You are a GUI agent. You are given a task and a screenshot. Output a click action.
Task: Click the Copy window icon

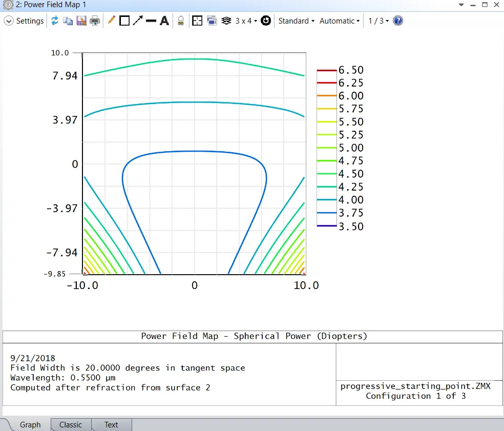point(68,21)
